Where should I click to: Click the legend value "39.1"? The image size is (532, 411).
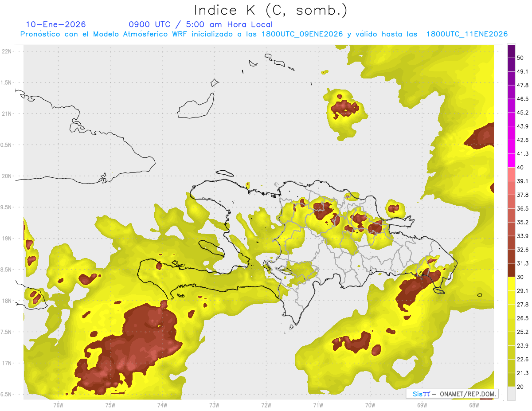click(522, 181)
